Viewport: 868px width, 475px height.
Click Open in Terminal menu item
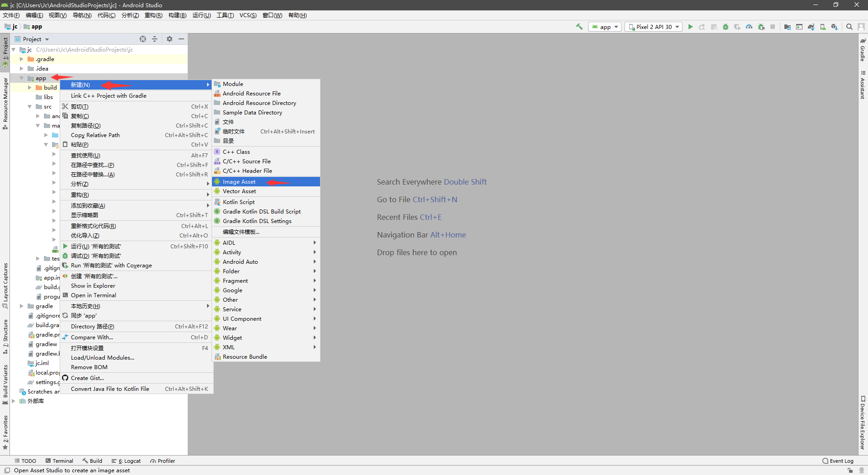(137, 295)
